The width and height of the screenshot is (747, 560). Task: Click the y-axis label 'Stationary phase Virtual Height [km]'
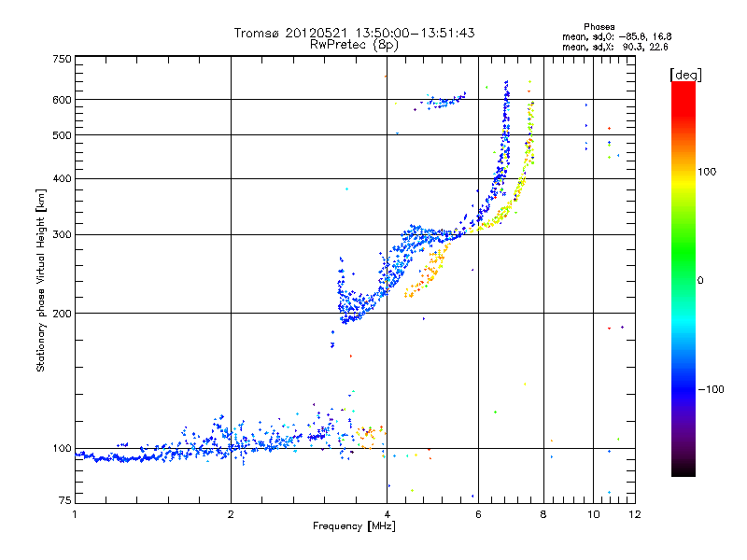coord(40,280)
